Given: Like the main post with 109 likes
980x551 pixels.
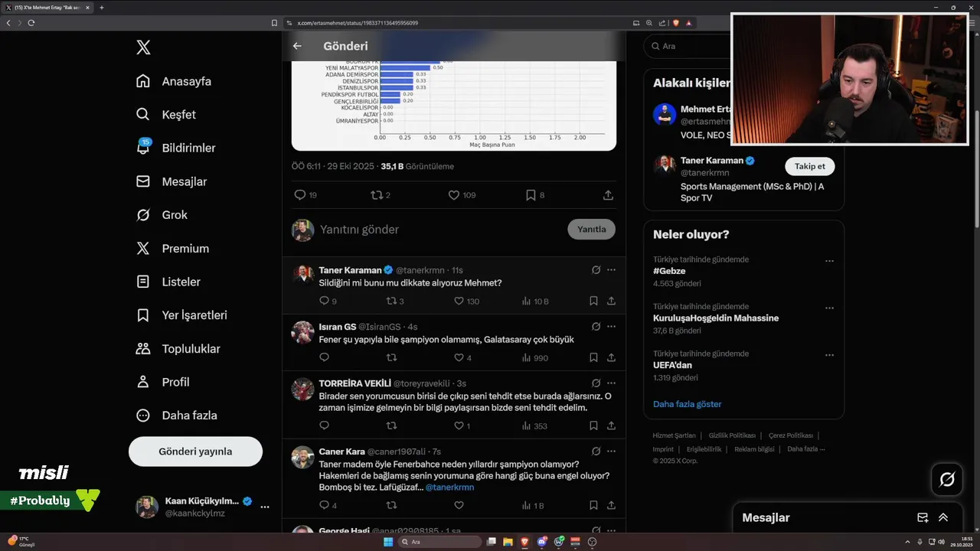Looking at the screenshot, I should tap(454, 195).
